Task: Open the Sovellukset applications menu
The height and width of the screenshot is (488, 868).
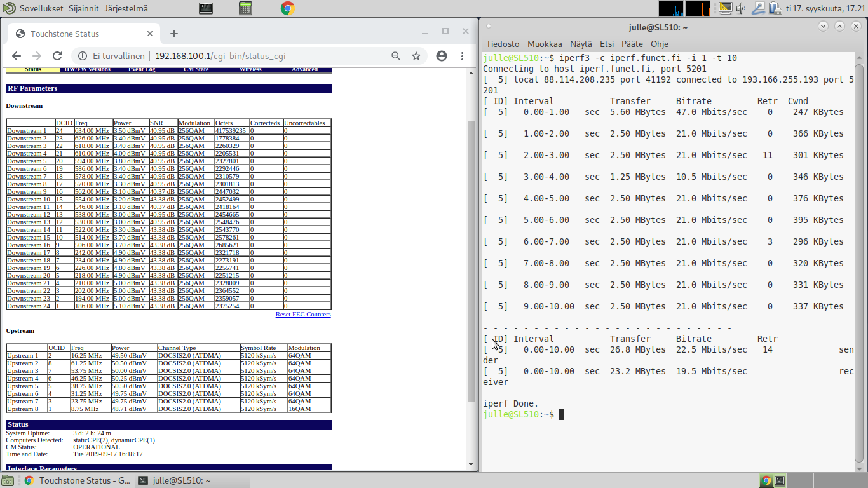Action: [x=42, y=8]
